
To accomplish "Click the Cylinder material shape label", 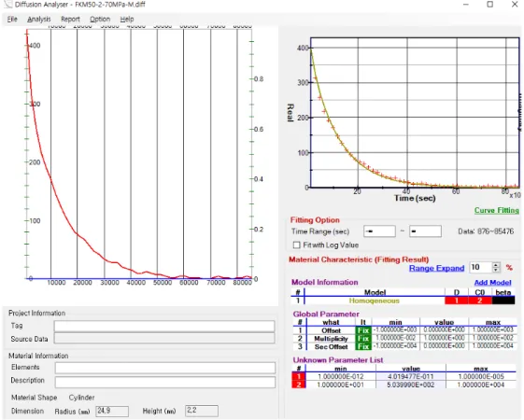I will pyautogui.click(x=81, y=398).
